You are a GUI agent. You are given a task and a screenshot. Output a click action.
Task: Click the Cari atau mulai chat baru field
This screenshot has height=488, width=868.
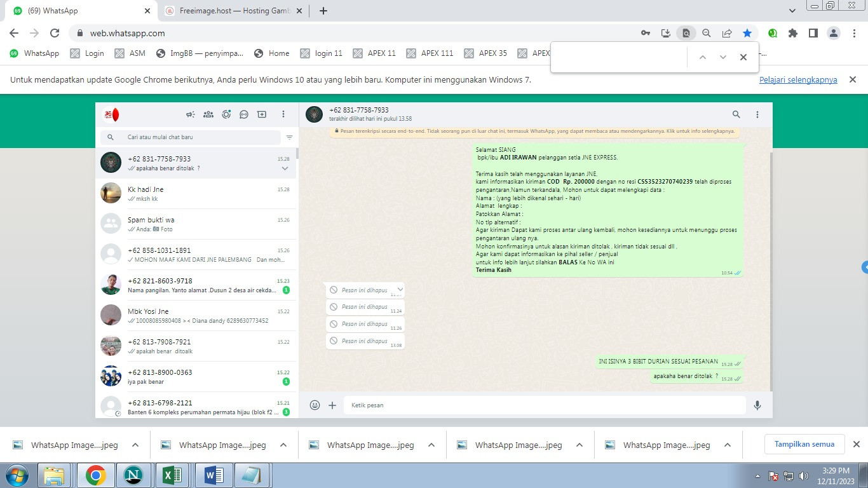click(x=191, y=137)
